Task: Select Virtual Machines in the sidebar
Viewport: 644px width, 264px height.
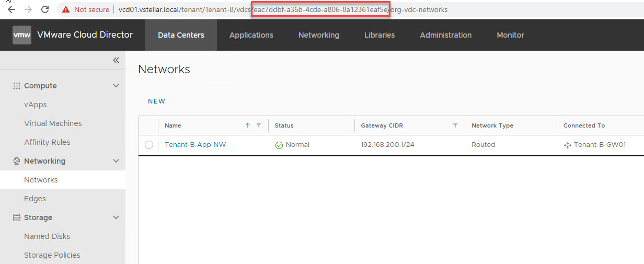Action: (53, 123)
